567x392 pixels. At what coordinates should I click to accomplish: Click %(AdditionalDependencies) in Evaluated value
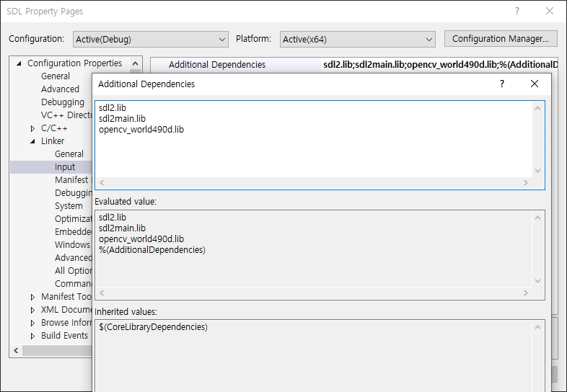point(152,249)
